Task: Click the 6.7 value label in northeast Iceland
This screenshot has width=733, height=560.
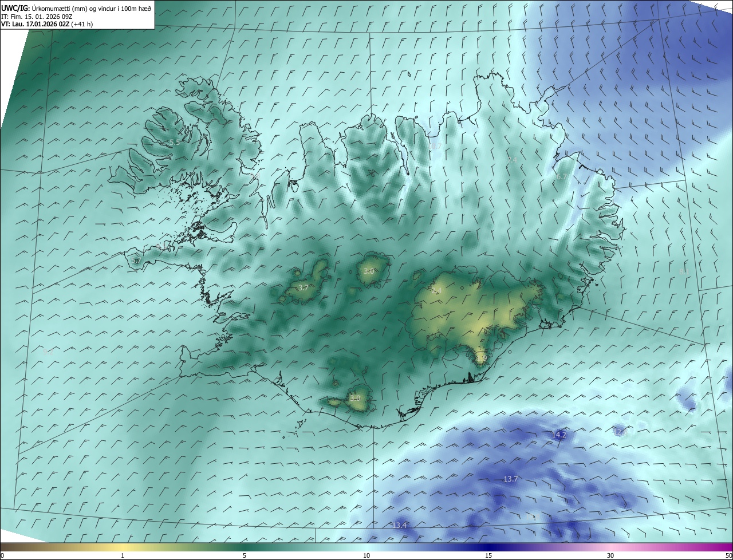Action: pos(562,178)
